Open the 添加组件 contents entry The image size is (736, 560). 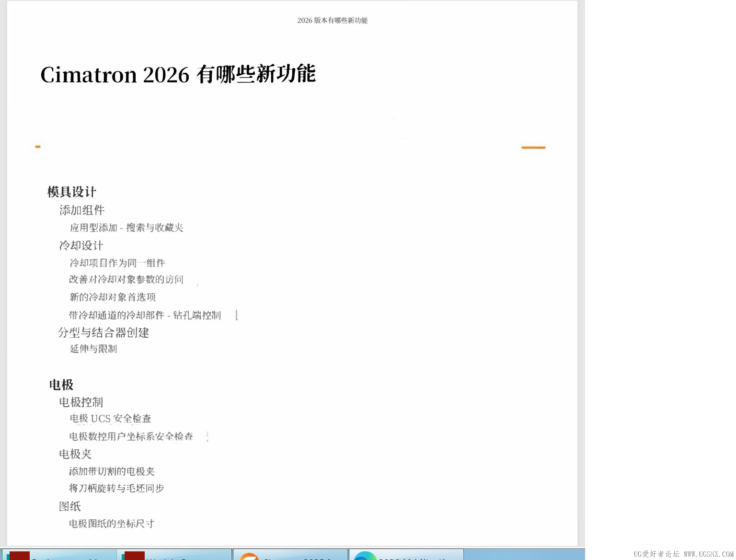(x=82, y=210)
